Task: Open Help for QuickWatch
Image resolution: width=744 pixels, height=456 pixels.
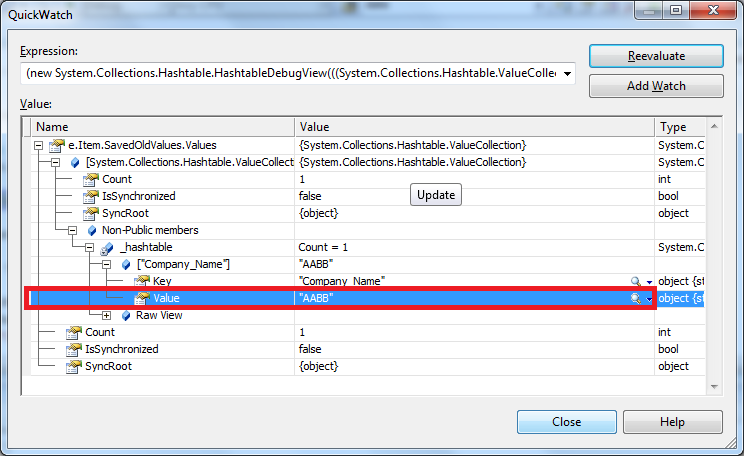Action: pyautogui.click(x=672, y=422)
